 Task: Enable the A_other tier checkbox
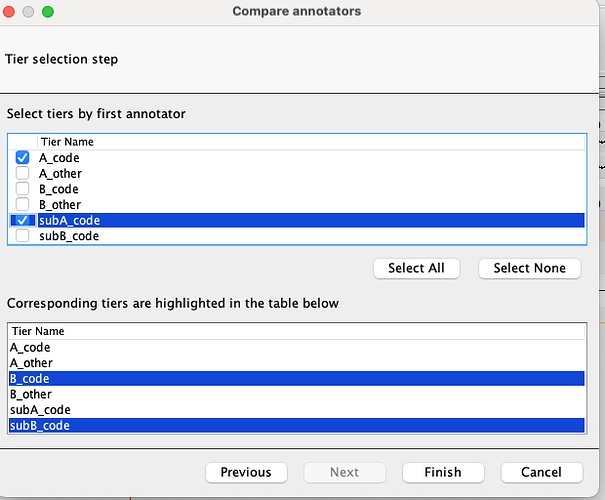click(23, 174)
